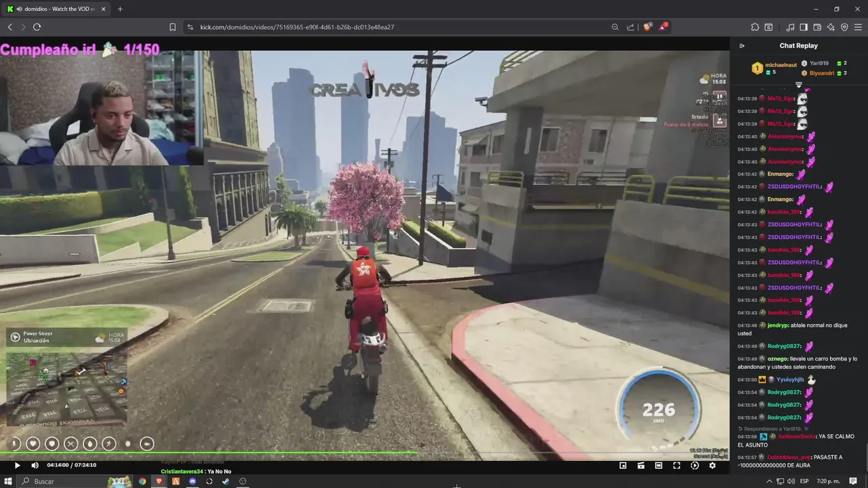This screenshot has height=488, width=868.
Task: Open Chrome from the taskbar
Action: 142,481
